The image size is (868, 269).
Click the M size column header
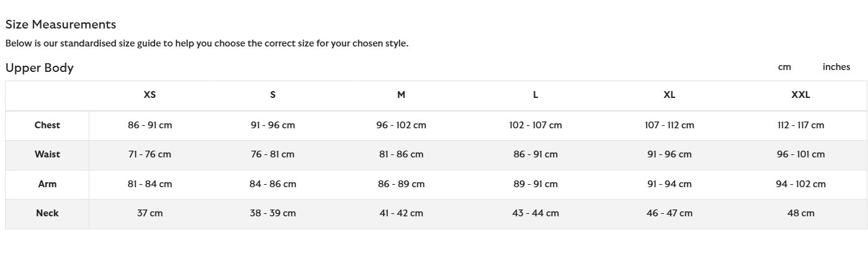[x=401, y=95]
